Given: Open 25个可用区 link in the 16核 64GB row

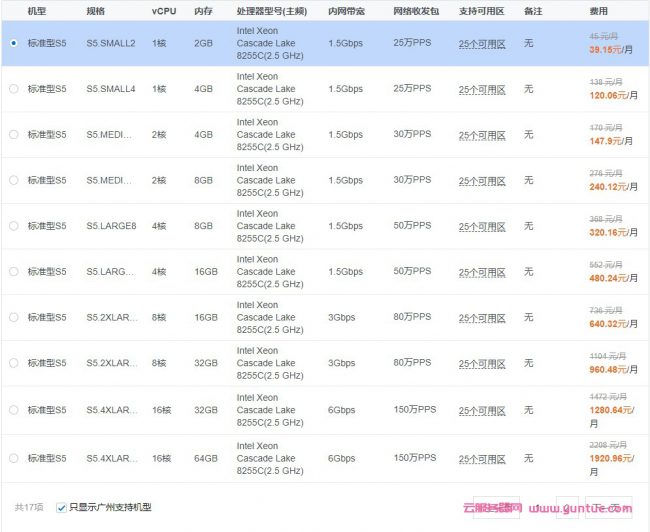Looking at the screenshot, I should point(481,458).
